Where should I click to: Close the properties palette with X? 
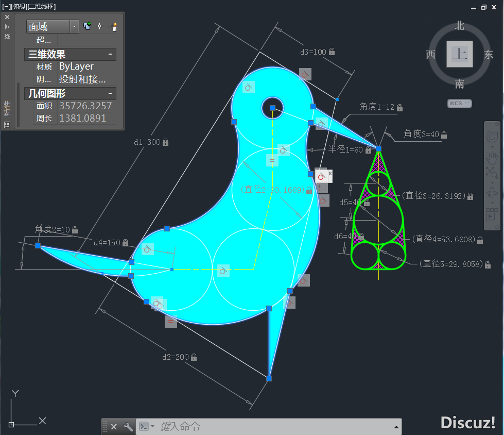click(7, 17)
